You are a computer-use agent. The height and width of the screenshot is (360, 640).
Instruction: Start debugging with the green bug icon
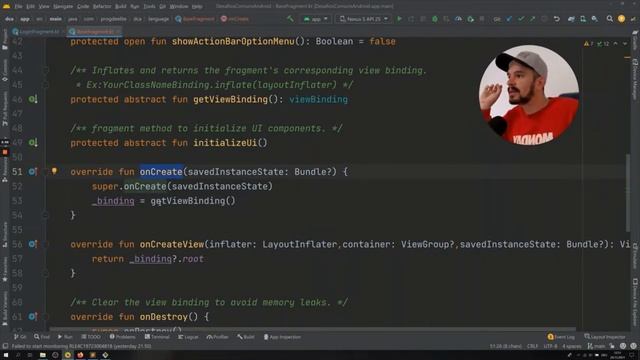pyautogui.click(x=435, y=19)
